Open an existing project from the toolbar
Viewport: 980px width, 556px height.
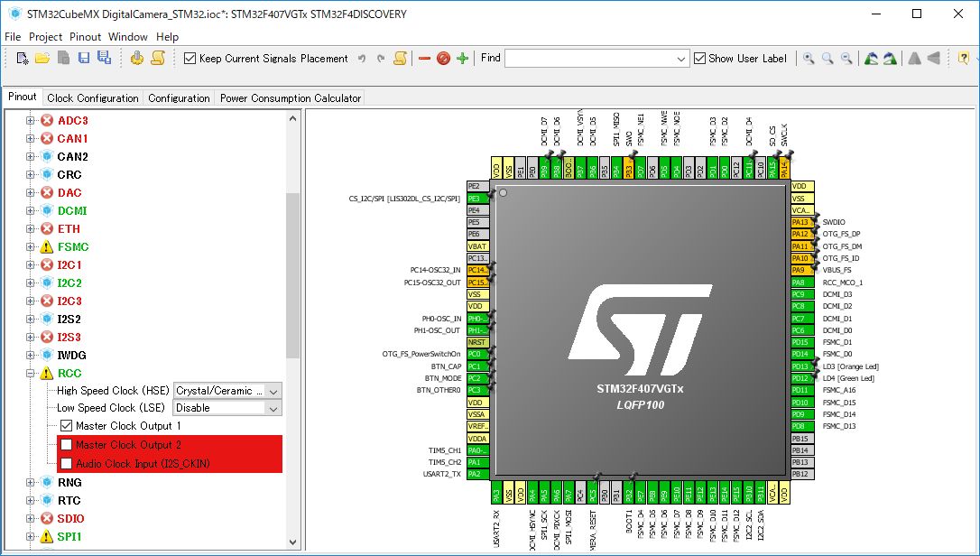(42, 57)
